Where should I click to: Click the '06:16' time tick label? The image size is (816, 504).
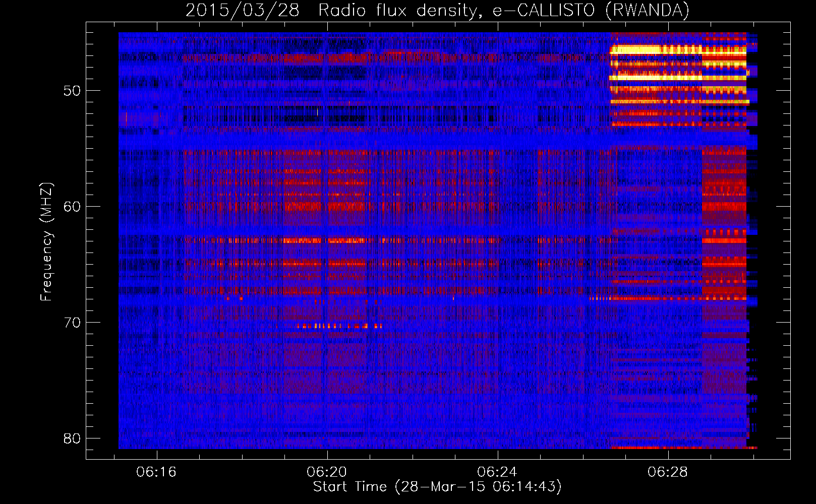click(x=156, y=472)
